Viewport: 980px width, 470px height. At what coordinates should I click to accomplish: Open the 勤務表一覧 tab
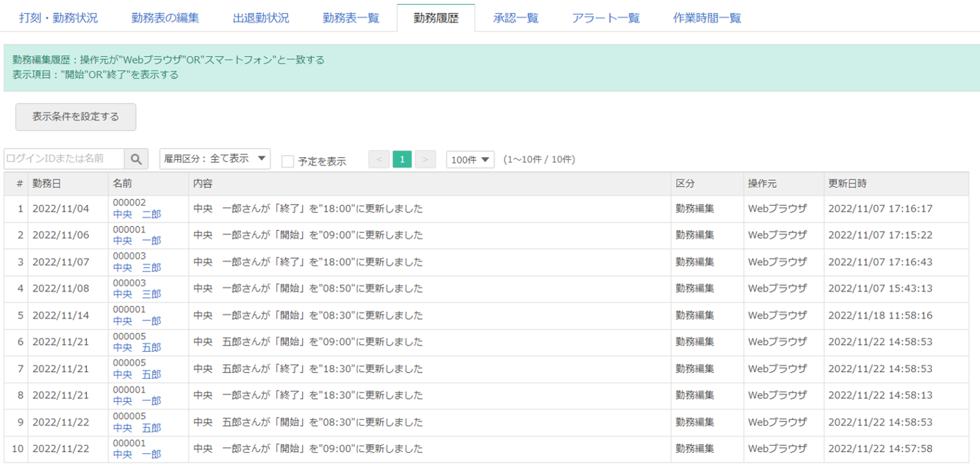(x=351, y=18)
